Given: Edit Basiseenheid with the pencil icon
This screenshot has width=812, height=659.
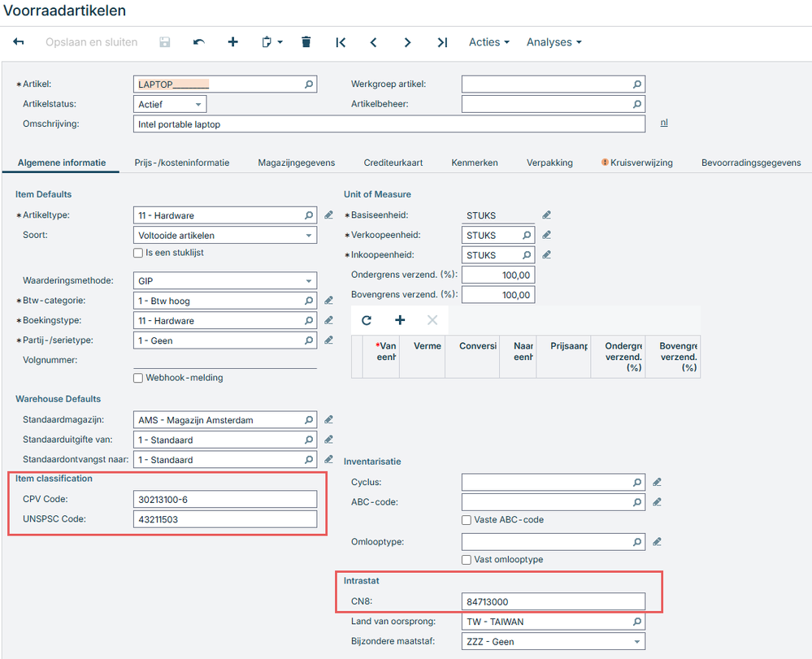Looking at the screenshot, I should tap(547, 215).
